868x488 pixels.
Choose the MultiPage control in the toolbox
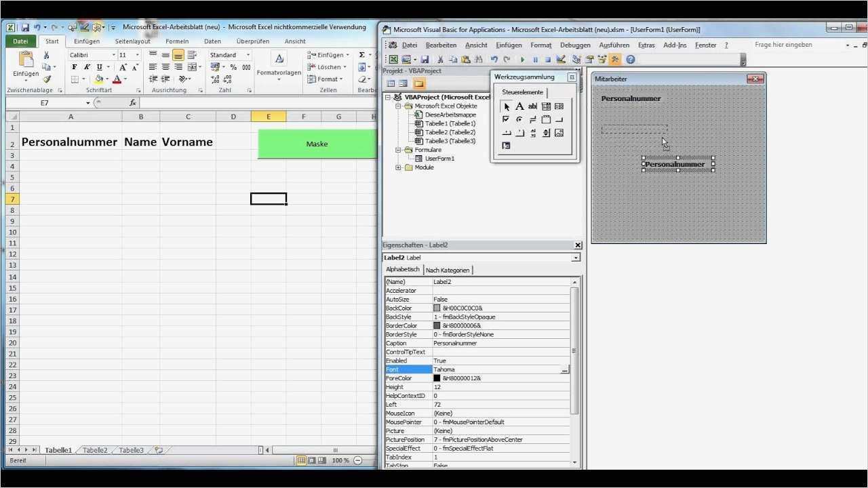[x=519, y=133]
